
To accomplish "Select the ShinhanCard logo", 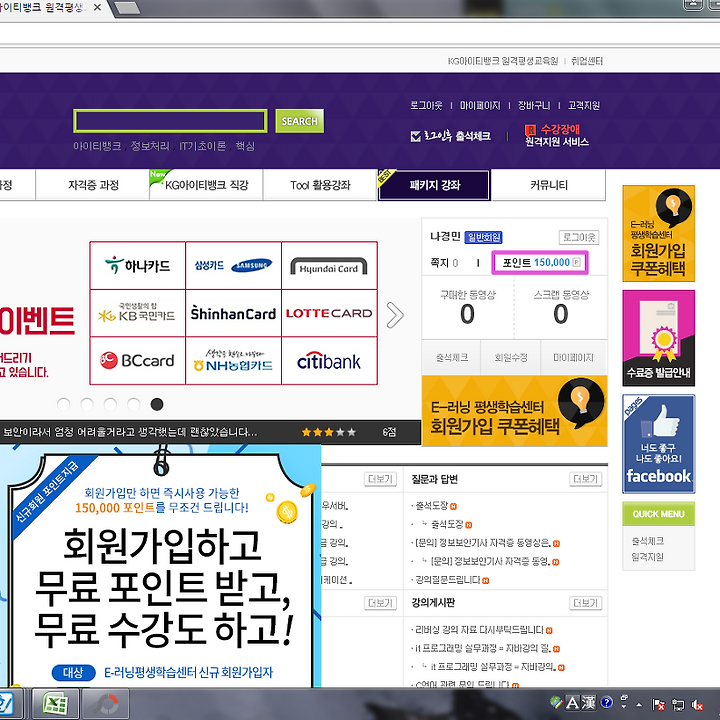I will [233, 313].
